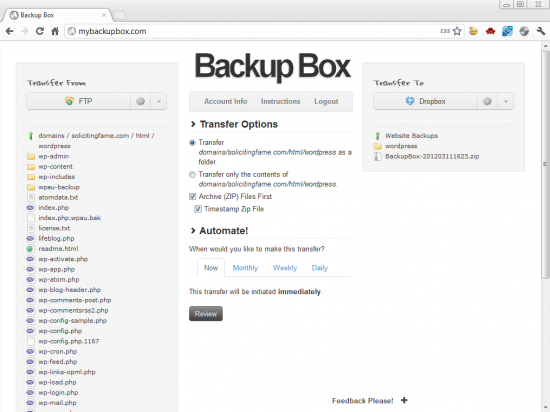Click BackupBox-201203111623.zip file name

point(432,156)
